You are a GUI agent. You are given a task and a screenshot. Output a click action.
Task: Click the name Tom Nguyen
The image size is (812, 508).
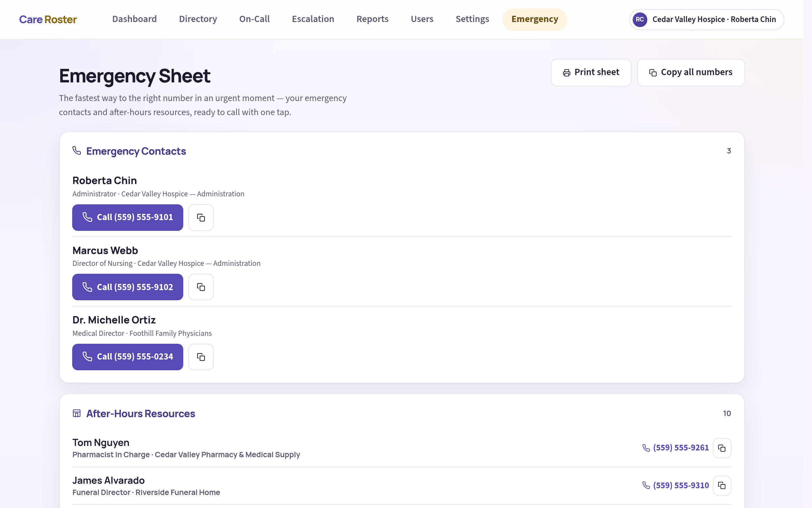(x=101, y=443)
